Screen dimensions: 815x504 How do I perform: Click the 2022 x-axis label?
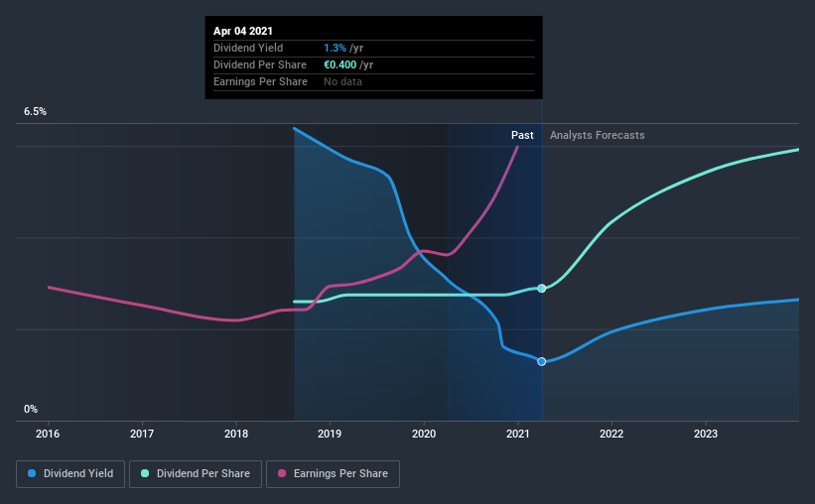click(611, 434)
